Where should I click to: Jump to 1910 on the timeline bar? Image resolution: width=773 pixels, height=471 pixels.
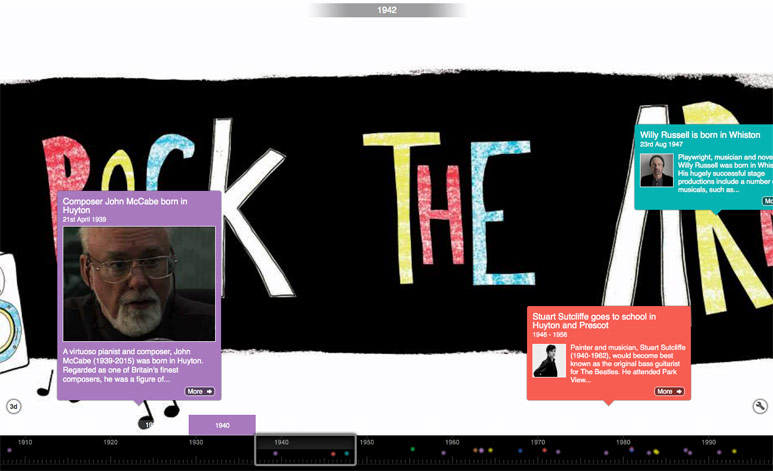(25, 442)
